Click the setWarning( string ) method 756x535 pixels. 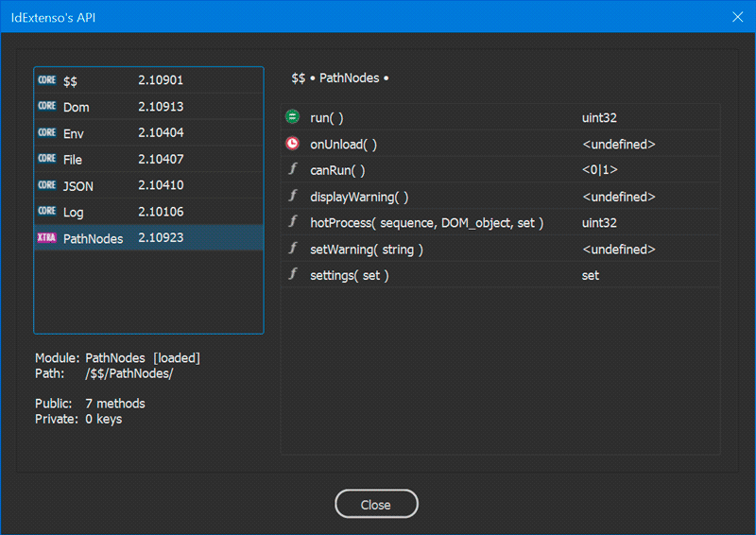coord(367,250)
